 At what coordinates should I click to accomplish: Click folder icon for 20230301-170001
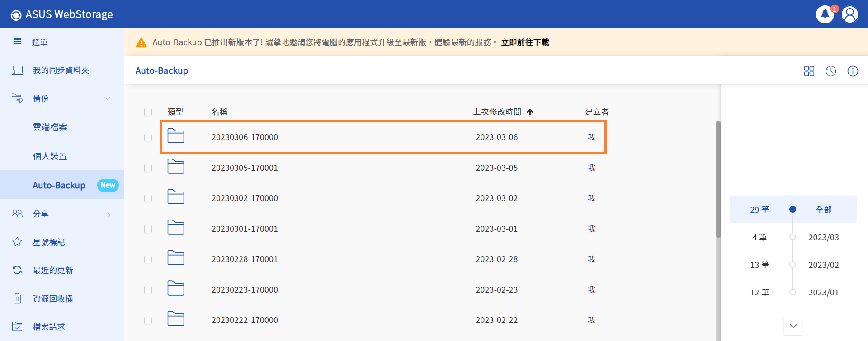coord(176,228)
